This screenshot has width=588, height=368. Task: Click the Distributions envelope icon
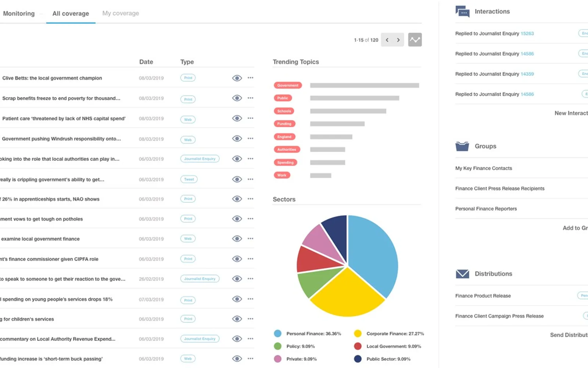462,274
